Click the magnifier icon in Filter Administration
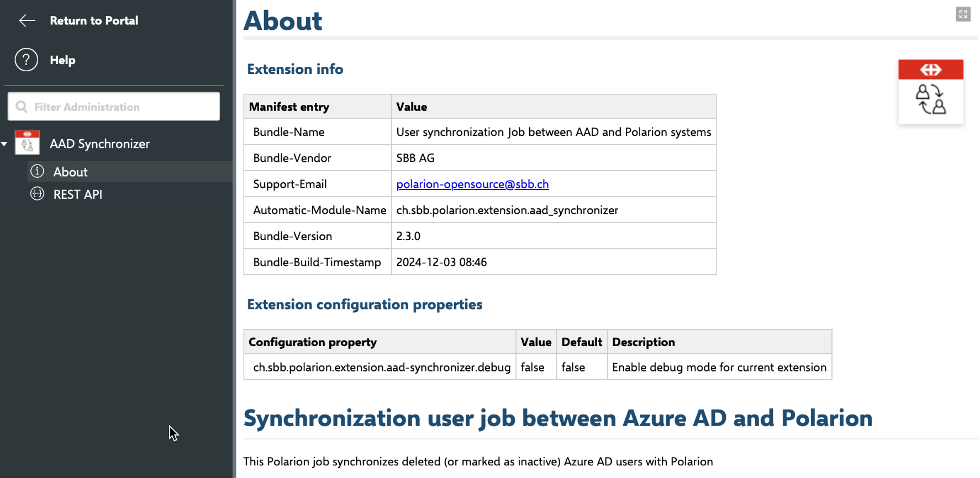 pos(22,107)
